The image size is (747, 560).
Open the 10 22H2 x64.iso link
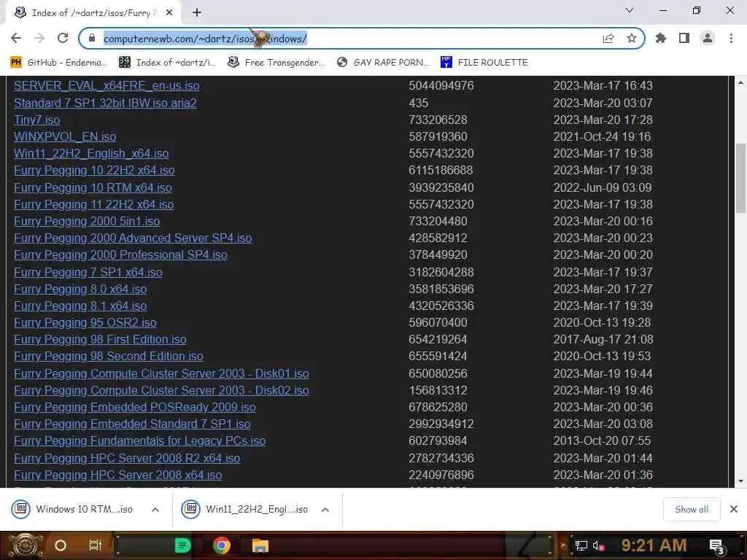[x=94, y=171]
